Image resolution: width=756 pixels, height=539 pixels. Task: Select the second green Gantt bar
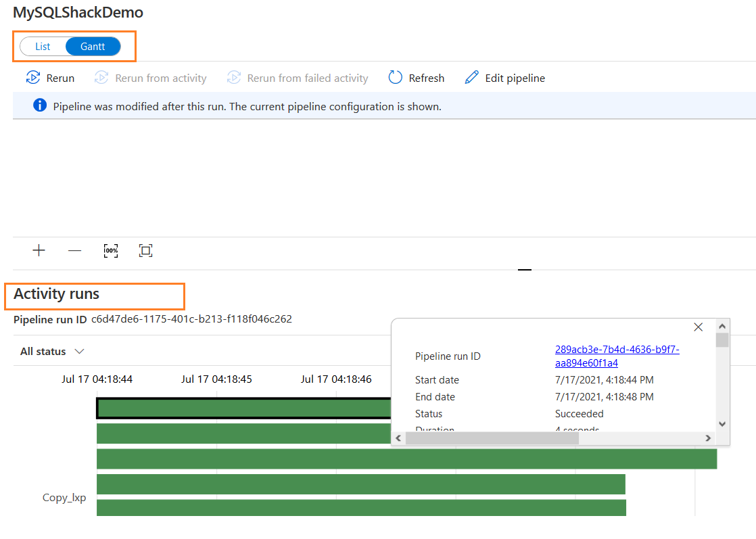tap(244, 433)
